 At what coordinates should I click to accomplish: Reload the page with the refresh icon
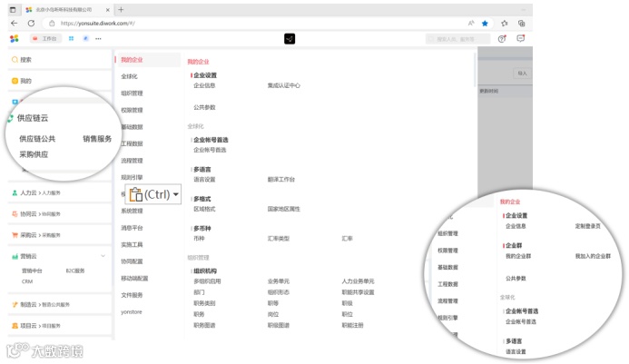click(31, 24)
